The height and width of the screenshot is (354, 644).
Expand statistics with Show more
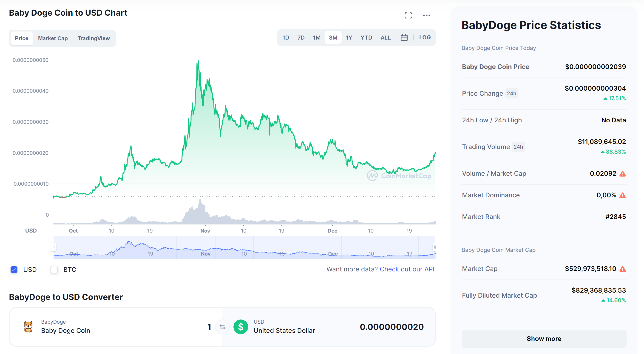click(x=544, y=339)
